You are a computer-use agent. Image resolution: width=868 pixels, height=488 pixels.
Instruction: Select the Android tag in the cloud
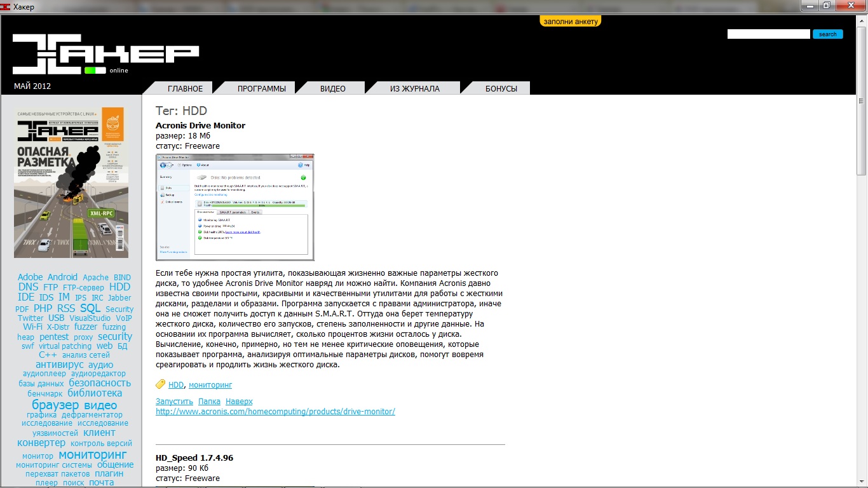point(62,277)
